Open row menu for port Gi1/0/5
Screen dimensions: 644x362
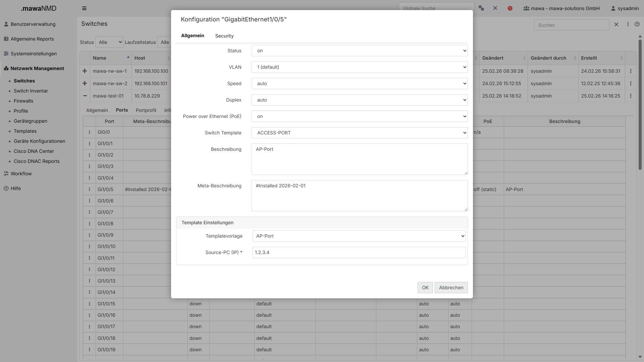[x=90, y=189]
